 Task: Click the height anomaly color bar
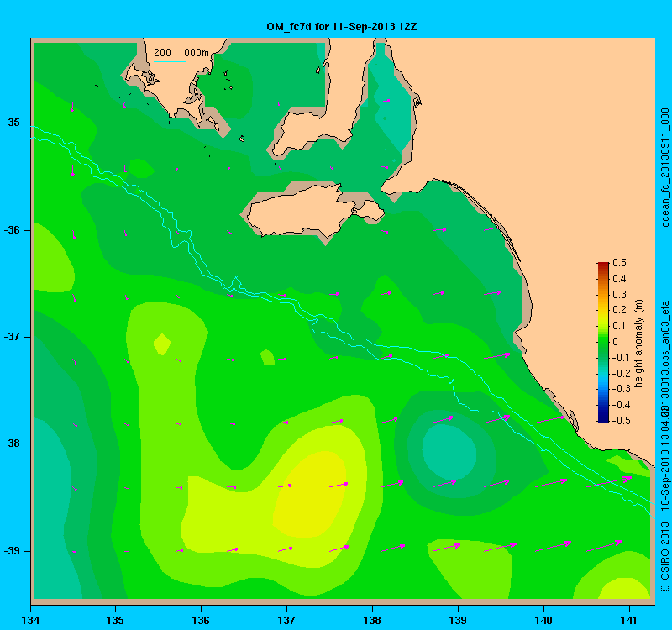pos(603,343)
